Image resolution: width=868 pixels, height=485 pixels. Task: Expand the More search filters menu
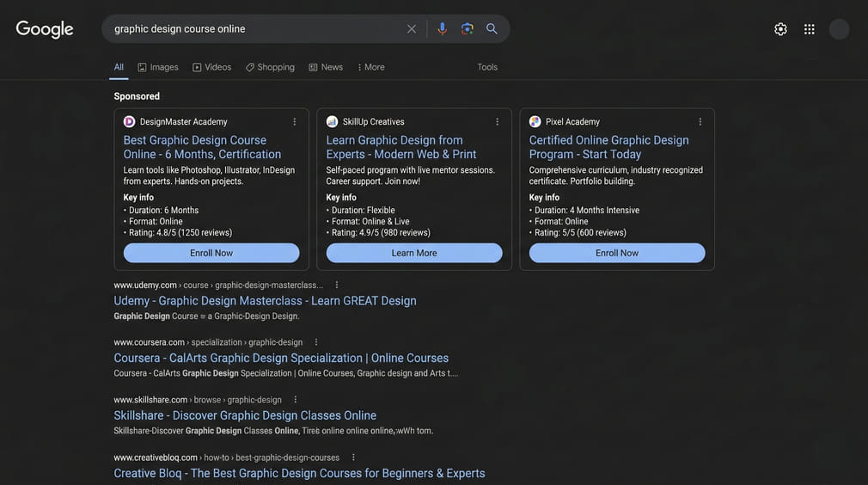tap(371, 67)
